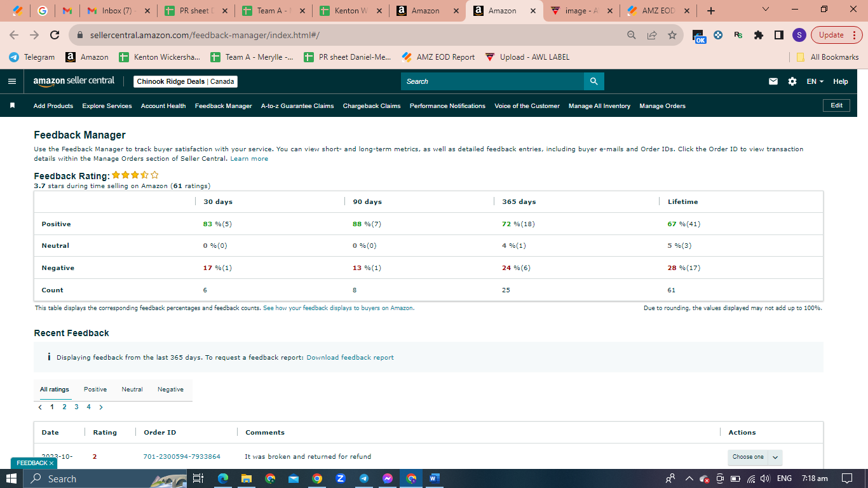Open Voice of the Customer

527,106
